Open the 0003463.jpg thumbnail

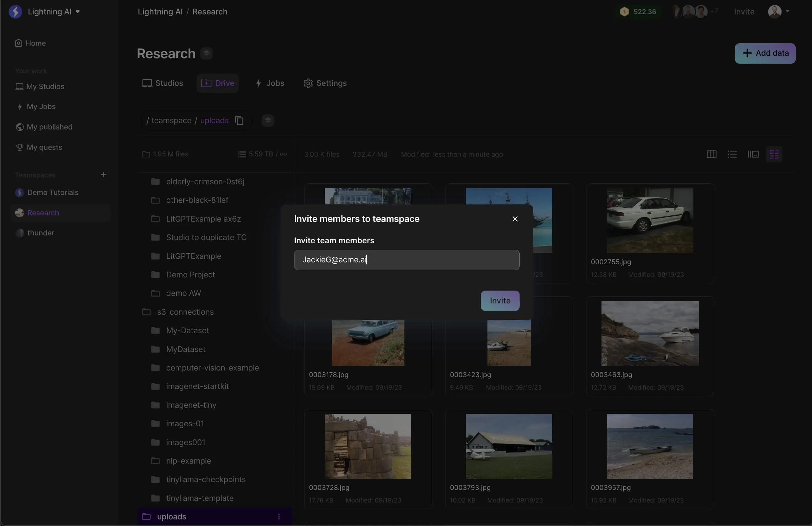click(650, 333)
